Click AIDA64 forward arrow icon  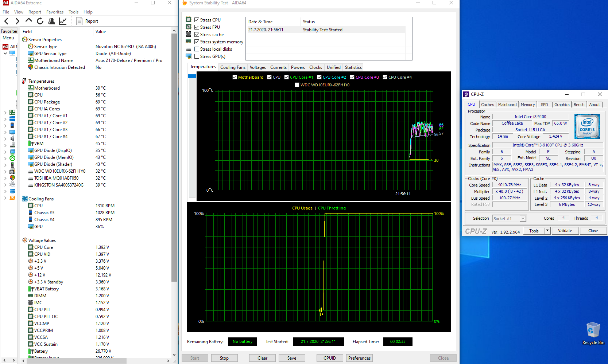(x=17, y=21)
